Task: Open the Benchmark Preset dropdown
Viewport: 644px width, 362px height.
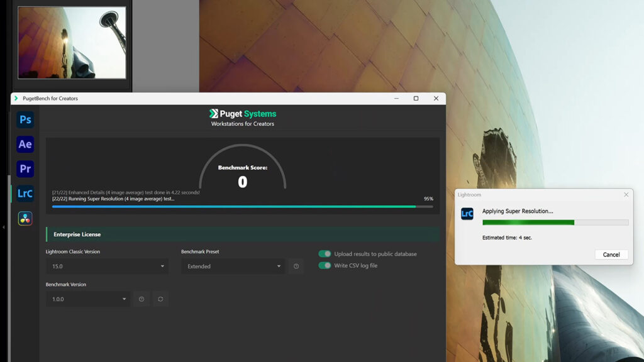Action: point(233,266)
